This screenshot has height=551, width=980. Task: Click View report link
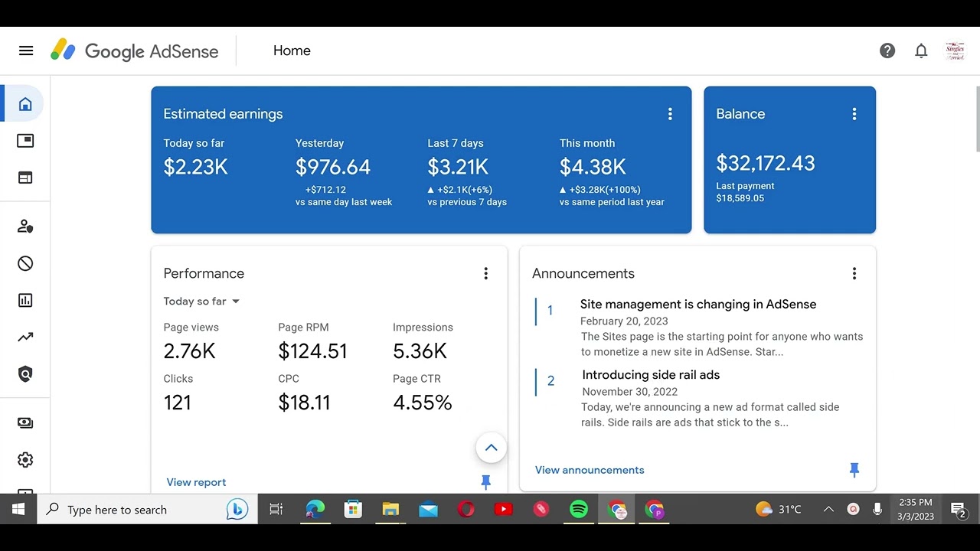[x=196, y=482]
